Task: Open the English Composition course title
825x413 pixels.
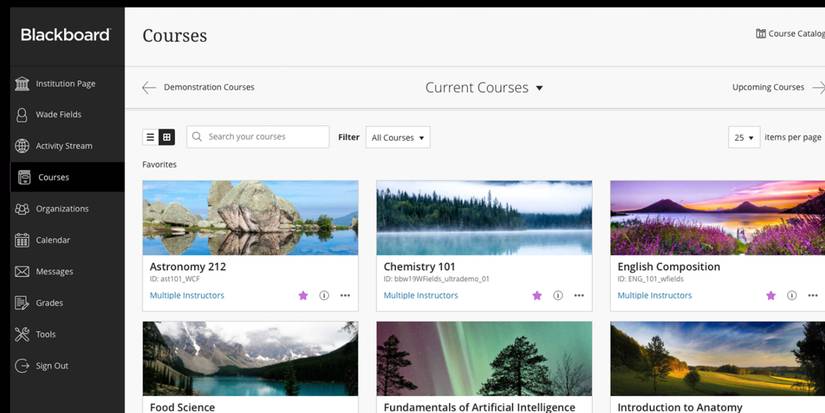Action: click(x=669, y=267)
